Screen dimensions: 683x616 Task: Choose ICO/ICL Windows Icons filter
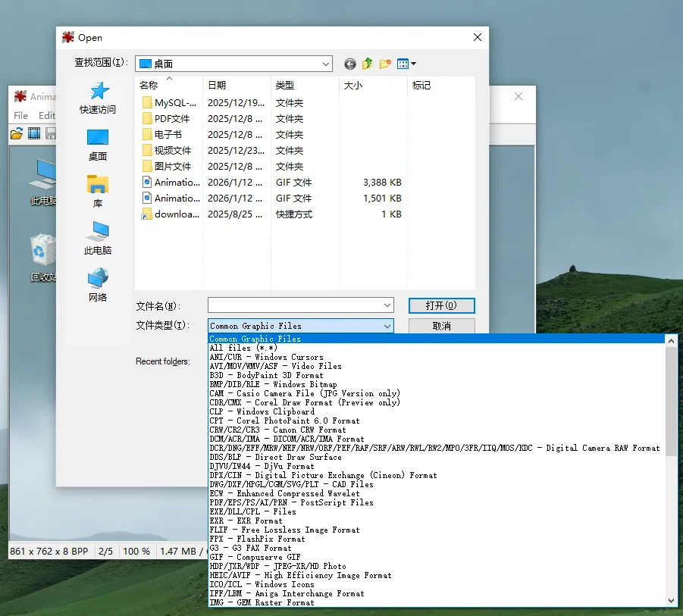click(x=437, y=585)
